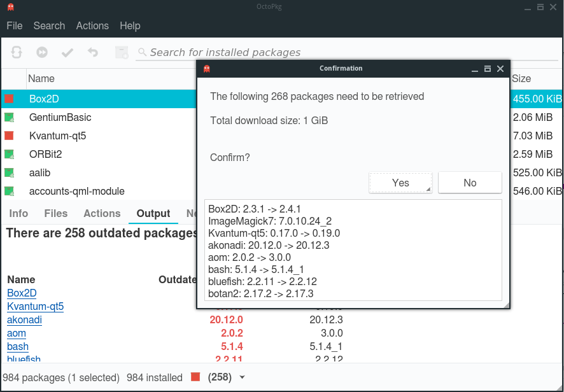Click the green installed icon beside aalib
Viewport: 564px width, 392px height.
click(9, 172)
